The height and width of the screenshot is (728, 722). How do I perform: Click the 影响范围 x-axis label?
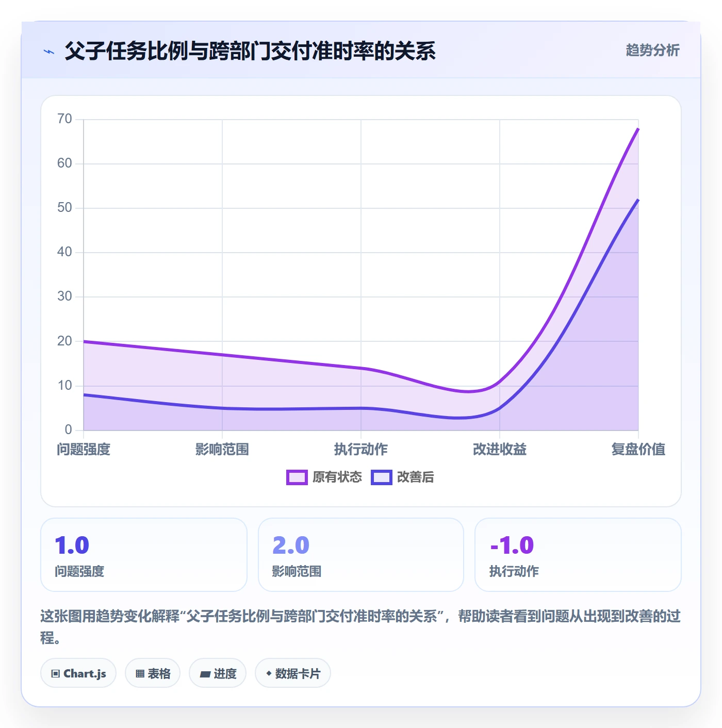pos(222,449)
